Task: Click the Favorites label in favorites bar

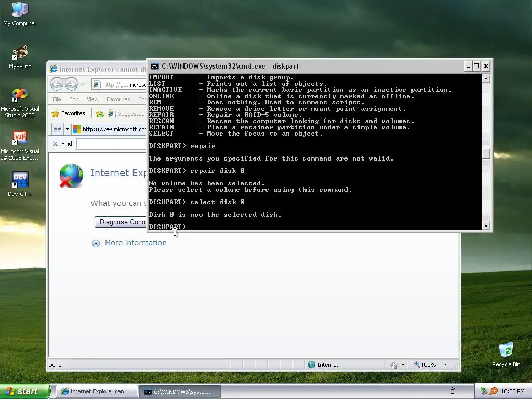Action: 73,113
